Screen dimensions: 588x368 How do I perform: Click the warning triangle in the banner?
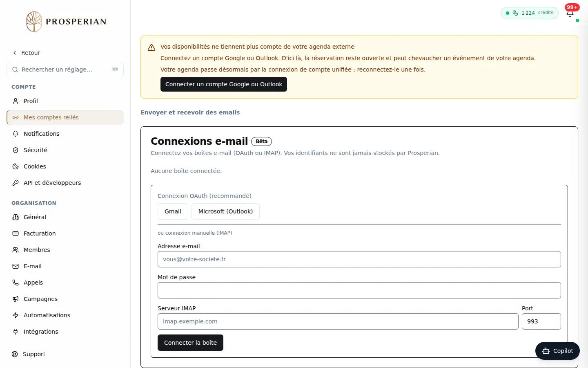151,47
